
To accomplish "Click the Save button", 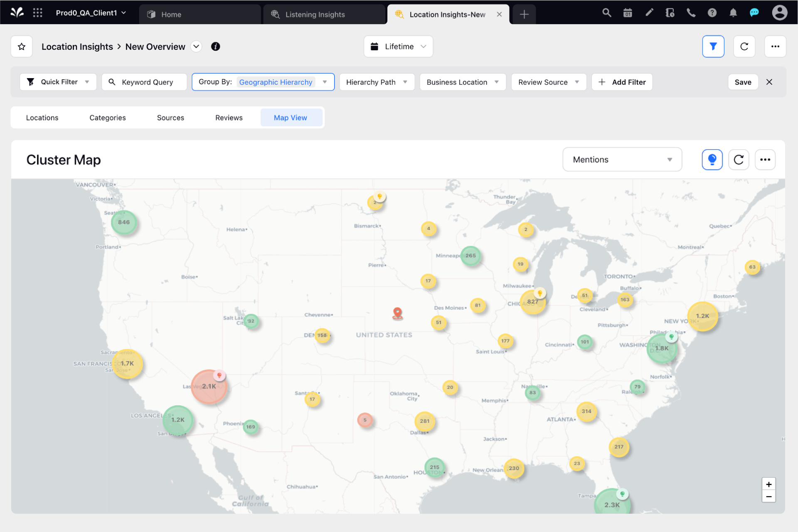I will coord(743,82).
